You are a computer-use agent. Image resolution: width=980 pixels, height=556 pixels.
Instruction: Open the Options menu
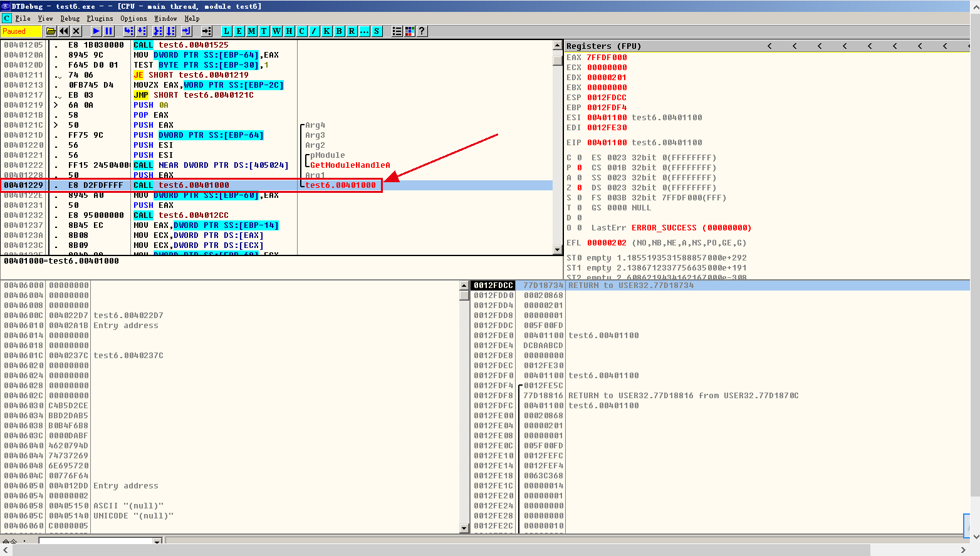click(134, 18)
